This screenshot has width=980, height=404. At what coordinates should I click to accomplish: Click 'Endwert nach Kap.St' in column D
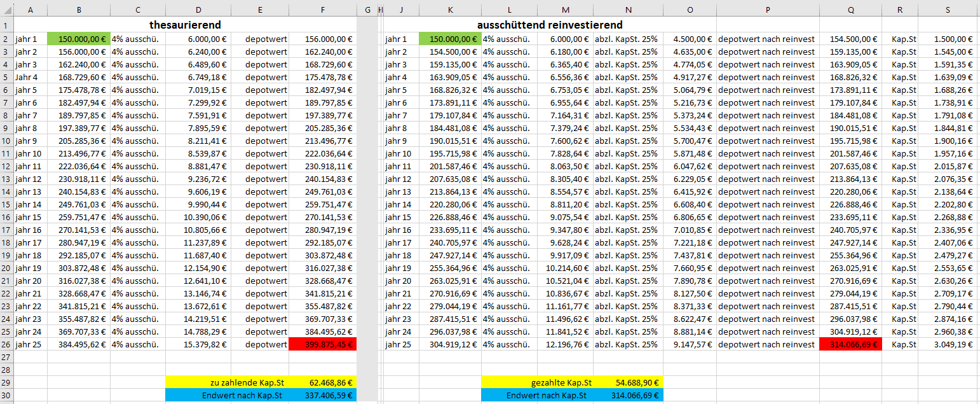[227, 395]
